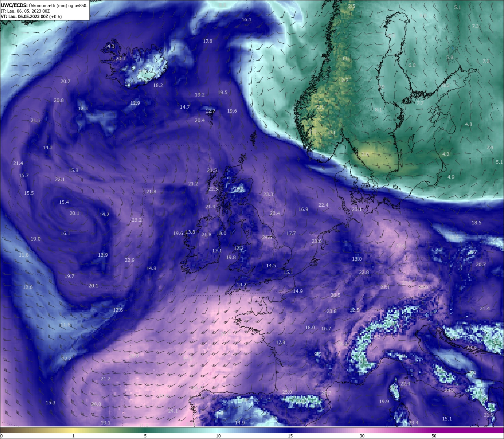Click the 18.5 value at right side
Image resolution: width=504 pixels, height=439 pixels.
coord(476,222)
